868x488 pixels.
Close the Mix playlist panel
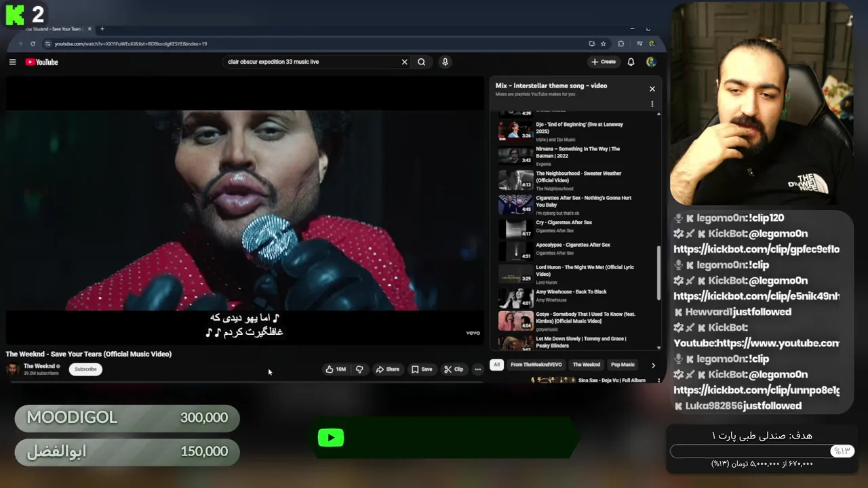click(652, 89)
